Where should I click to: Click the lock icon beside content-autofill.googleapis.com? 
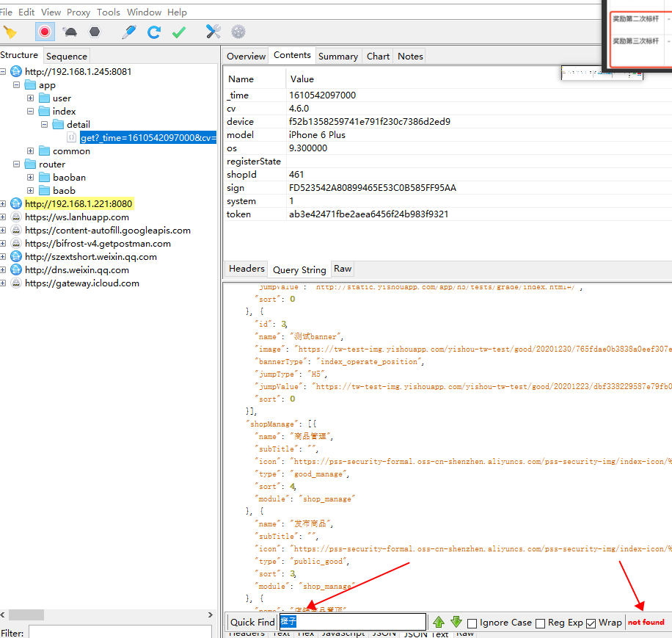[x=16, y=231]
